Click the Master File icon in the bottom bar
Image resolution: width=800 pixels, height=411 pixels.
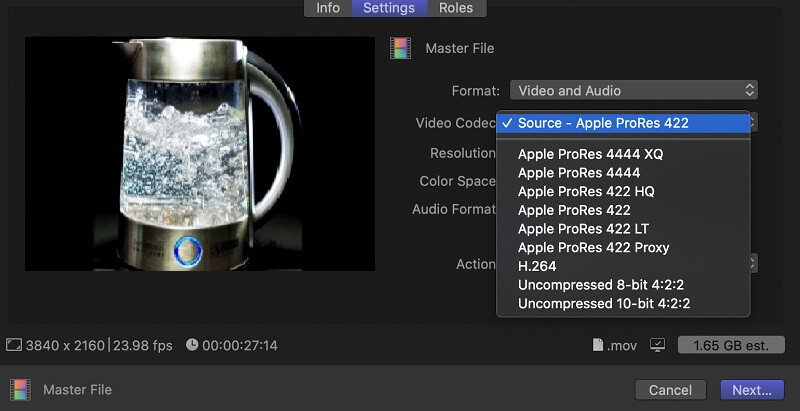point(20,389)
